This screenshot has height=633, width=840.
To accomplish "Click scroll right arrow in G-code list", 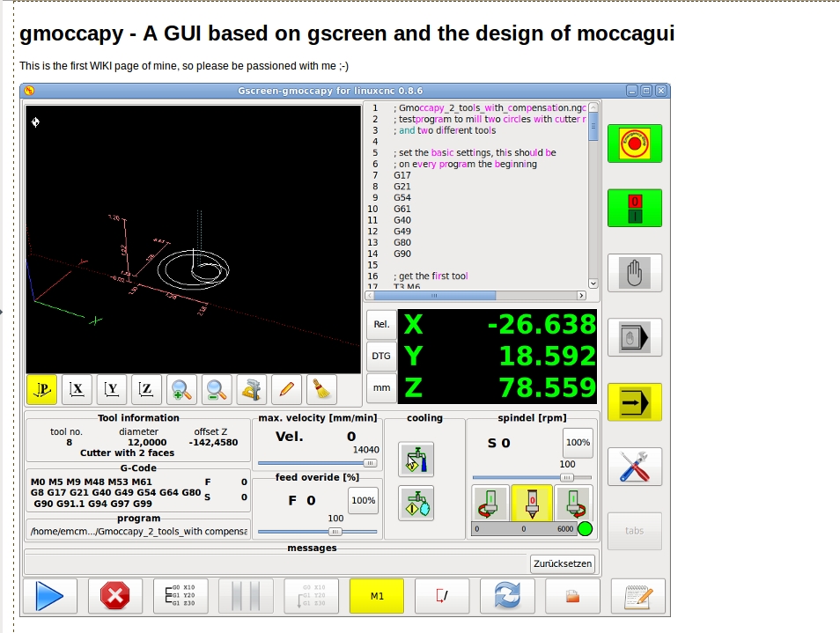I will point(581,296).
